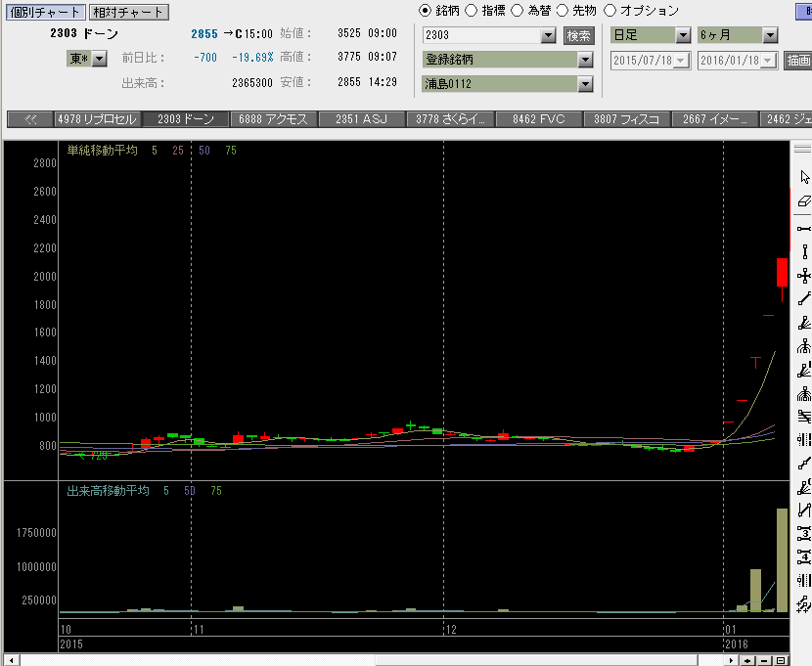This screenshot has width=812, height=666.
Task: Select the 3778 さくらイ... stock tab
Action: tap(450, 119)
